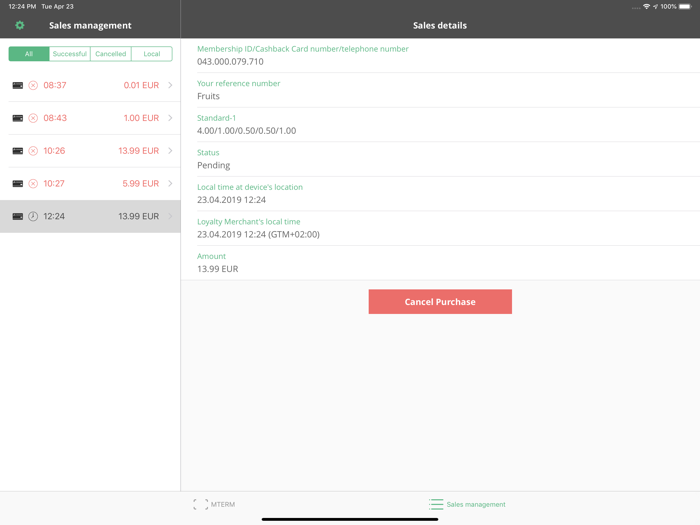Click the pending clock icon for 12:24
Screen dimensions: 700x525
tap(33, 217)
